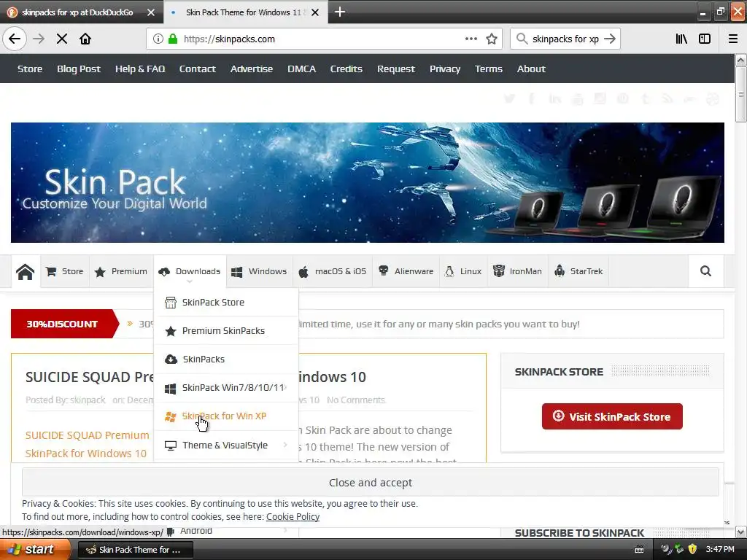Click the taskbar clock showing 3:47 PM
This screenshot has height=560, width=747.
(x=720, y=550)
